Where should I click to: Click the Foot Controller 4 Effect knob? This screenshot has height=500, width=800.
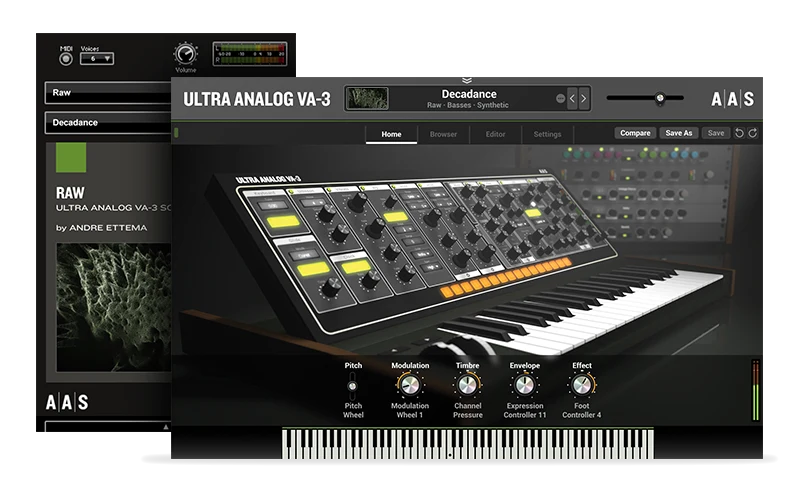582,385
